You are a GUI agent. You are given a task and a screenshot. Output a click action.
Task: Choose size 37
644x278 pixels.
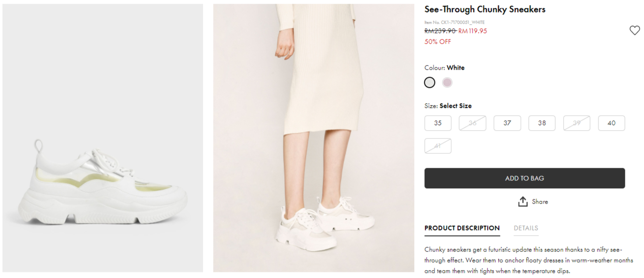[x=507, y=123]
